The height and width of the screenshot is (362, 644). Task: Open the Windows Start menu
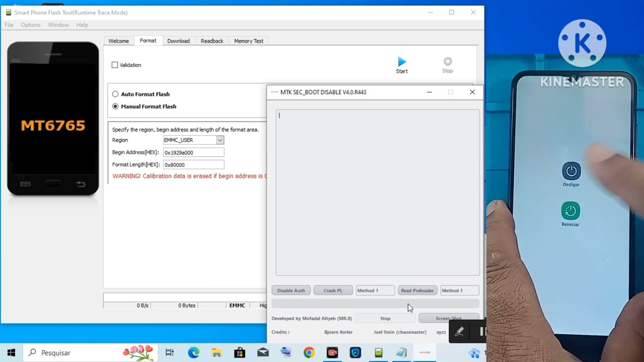(x=11, y=353)
